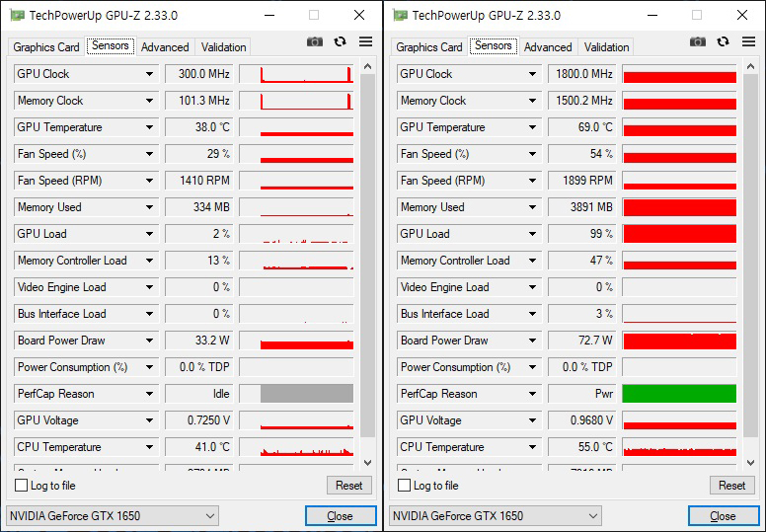Open GTX 1650 device selector in right window
Viewport: 766px width, 532px height.
coord(496,516)
